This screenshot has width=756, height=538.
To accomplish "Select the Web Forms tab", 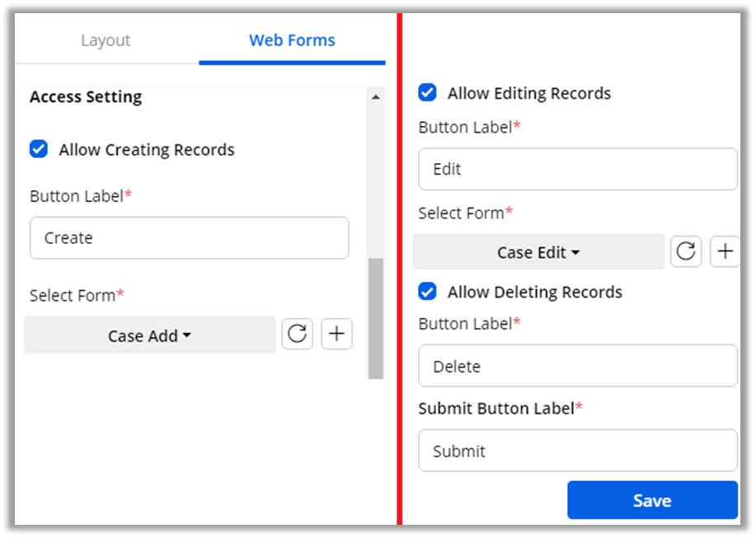I will 292,40.
